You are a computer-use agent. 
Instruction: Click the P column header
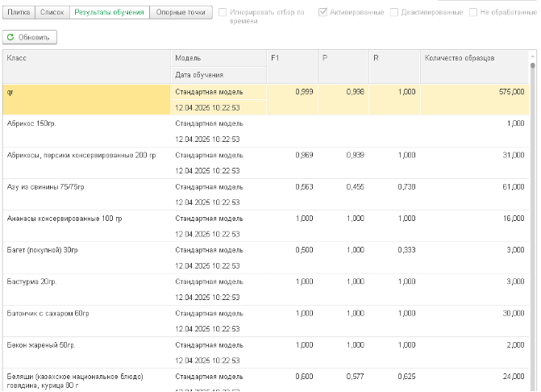click(x=343, y=59)
